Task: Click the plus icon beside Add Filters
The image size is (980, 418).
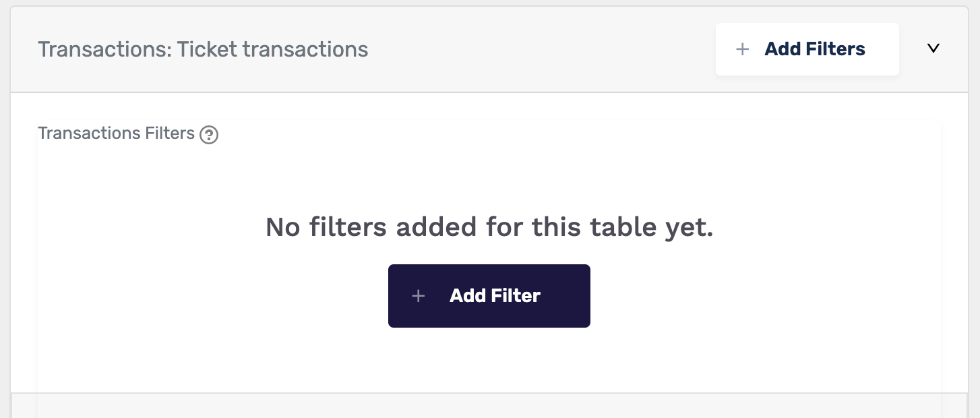Action: 742,49
